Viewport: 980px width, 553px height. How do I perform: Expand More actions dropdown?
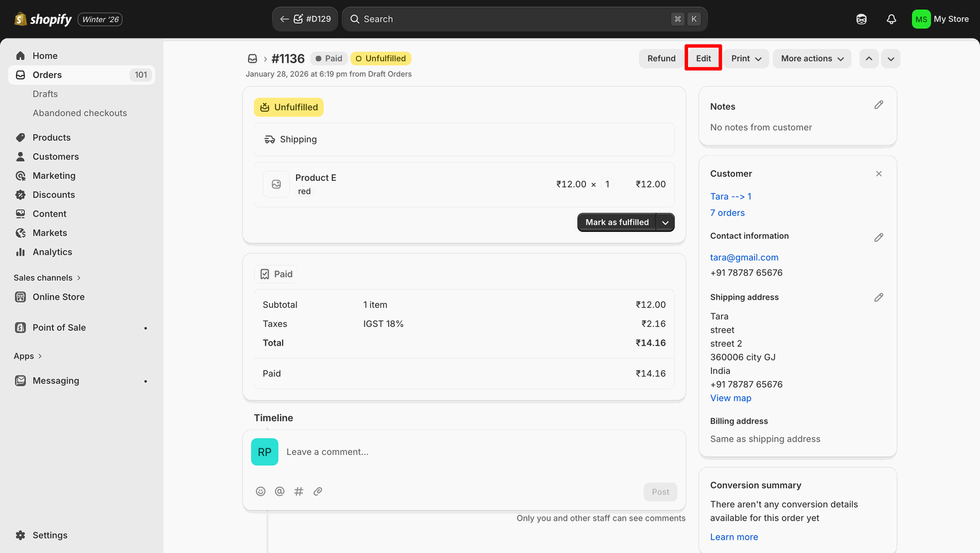[x=812, y=59]
